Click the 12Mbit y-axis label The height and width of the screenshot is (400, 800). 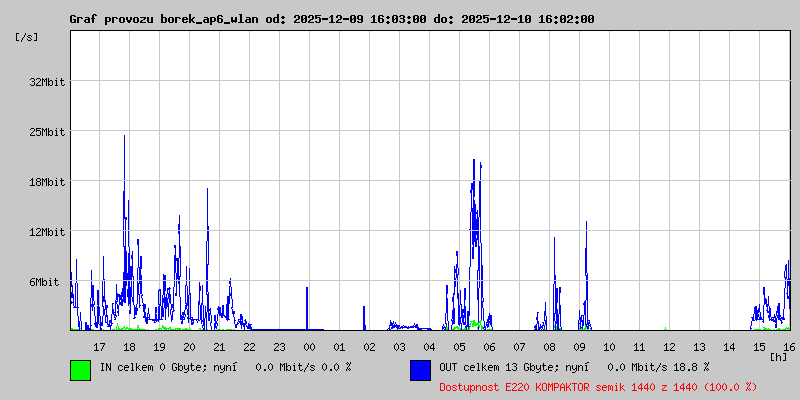coord(47,232)
